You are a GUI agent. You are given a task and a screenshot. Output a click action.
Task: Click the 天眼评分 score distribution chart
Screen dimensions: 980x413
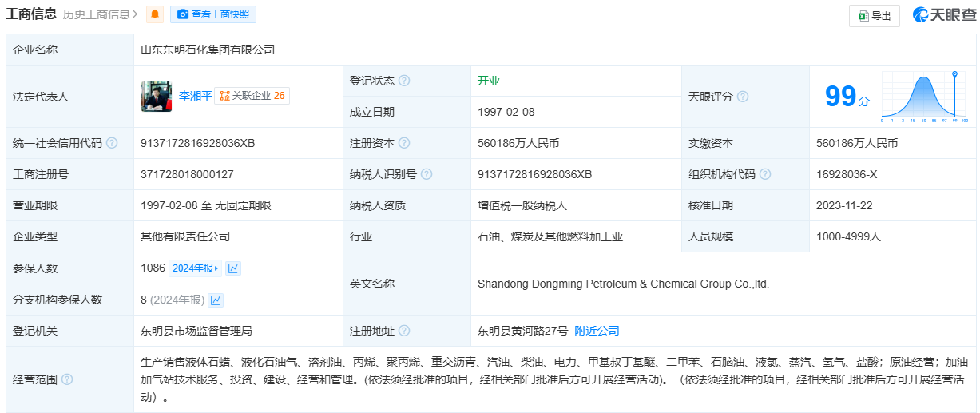click(x=924, y=97)
